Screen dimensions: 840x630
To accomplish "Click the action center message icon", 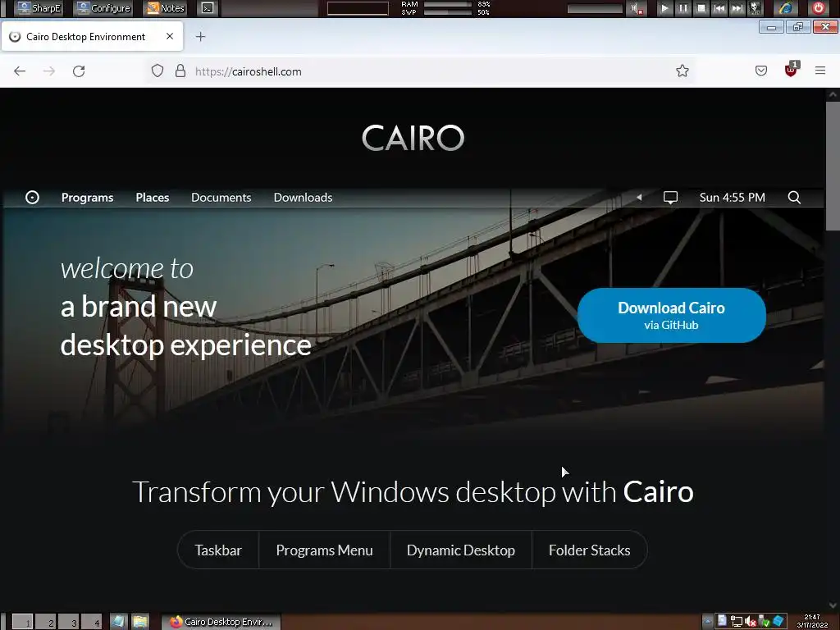I will click(670, 198).
